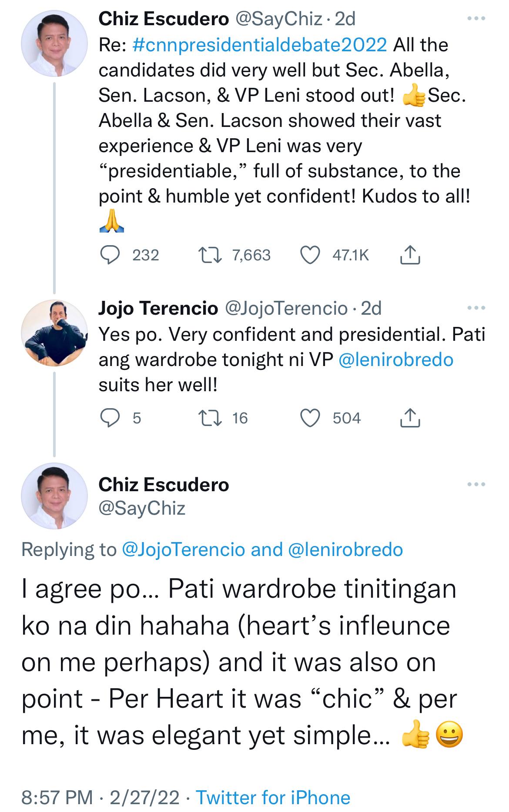Like Jojo Terencio's tweet with 504 likes
Image resolution: width=509 pixels, height=812 pixels.
tap(310, 418)
